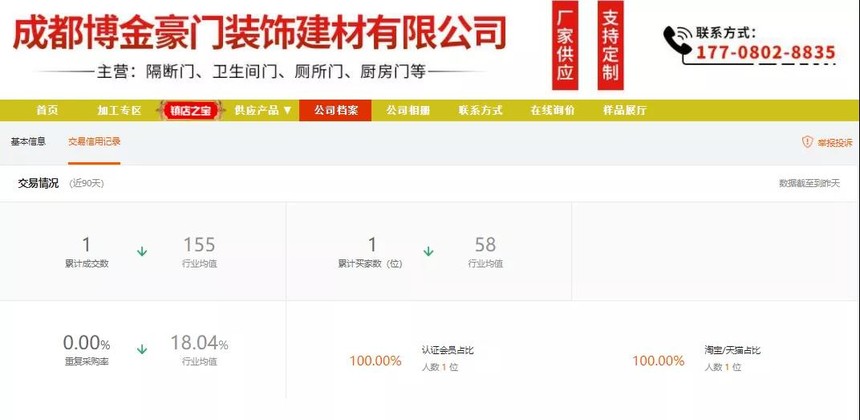Open the 样品展厅 navigation item
This screenshot has width=860, height=420.
[x=625, y=110]
